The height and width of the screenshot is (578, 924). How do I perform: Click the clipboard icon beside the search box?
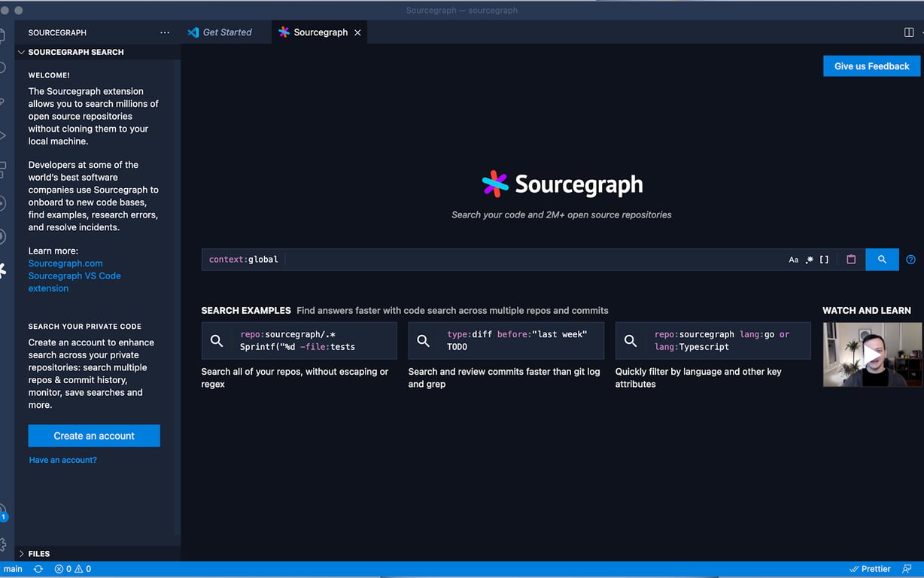[851, 259]
